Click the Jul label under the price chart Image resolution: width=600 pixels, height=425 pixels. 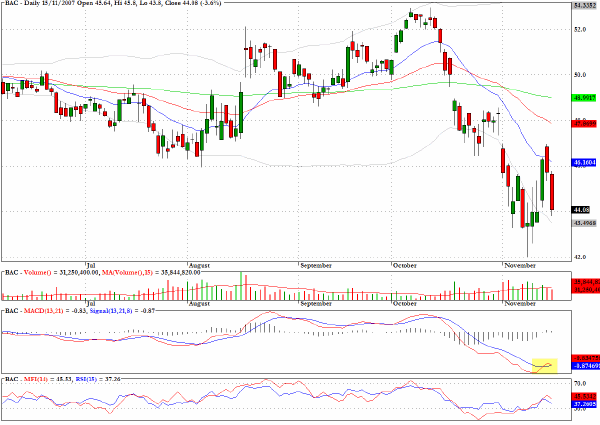[91, 265]
